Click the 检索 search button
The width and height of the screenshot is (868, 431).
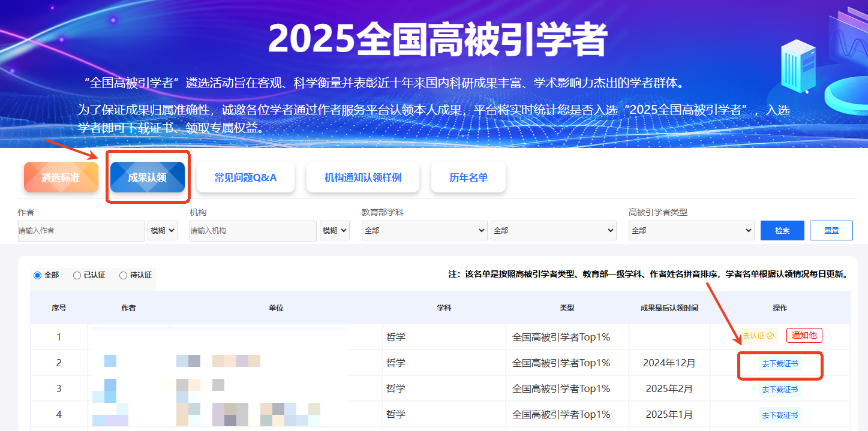782,231
